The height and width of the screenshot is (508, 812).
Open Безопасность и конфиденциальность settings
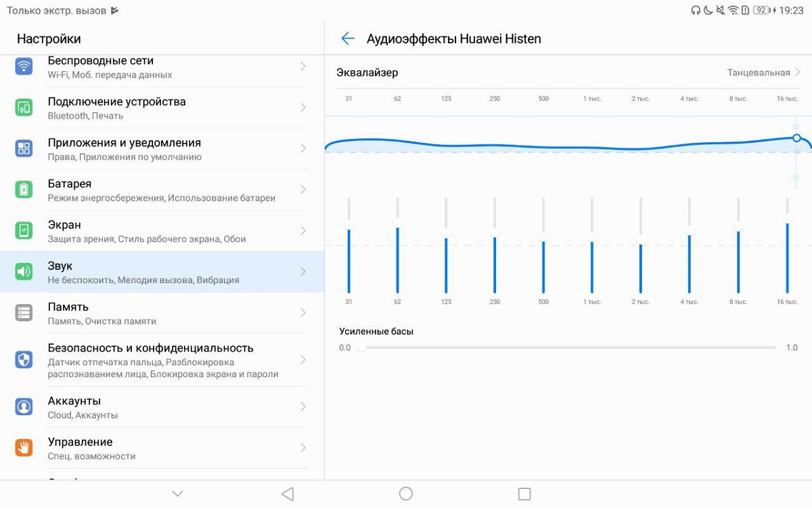pos(162,360)
